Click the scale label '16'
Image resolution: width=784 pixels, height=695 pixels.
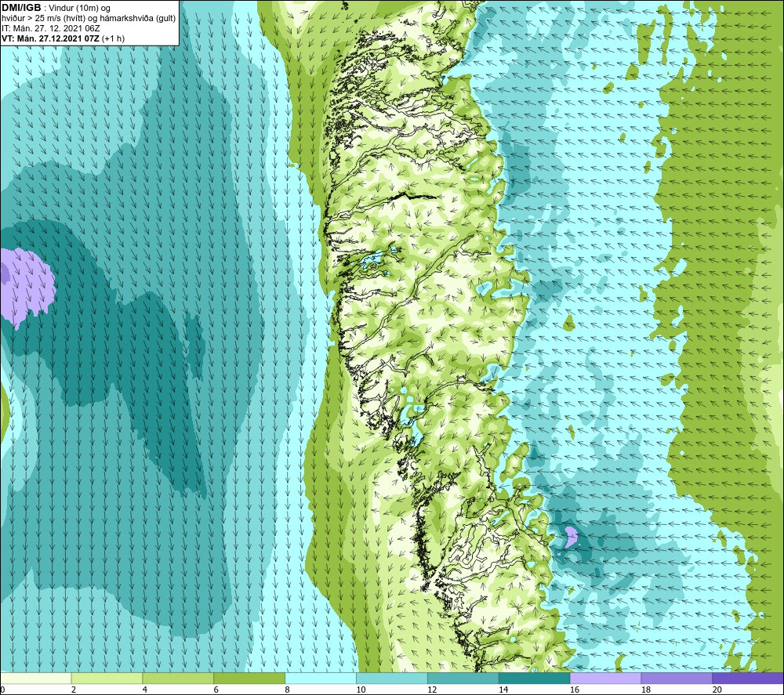pos(575,690)
